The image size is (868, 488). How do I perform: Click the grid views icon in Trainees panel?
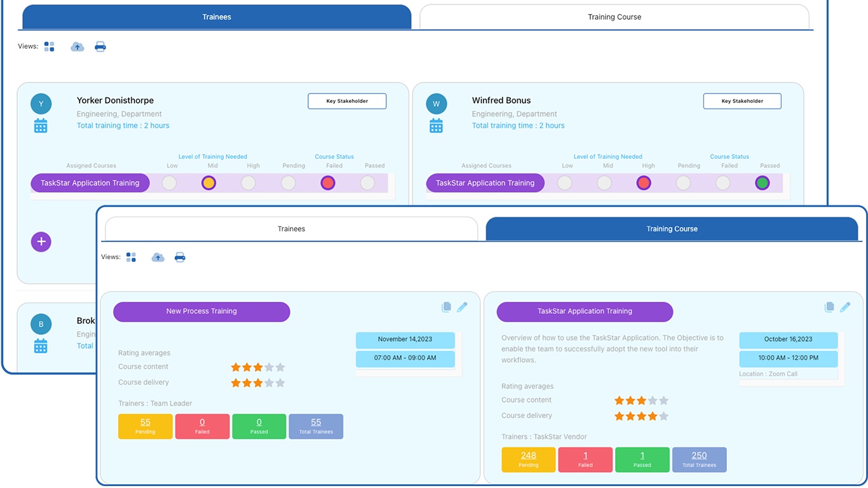click(x=50, y=46)
